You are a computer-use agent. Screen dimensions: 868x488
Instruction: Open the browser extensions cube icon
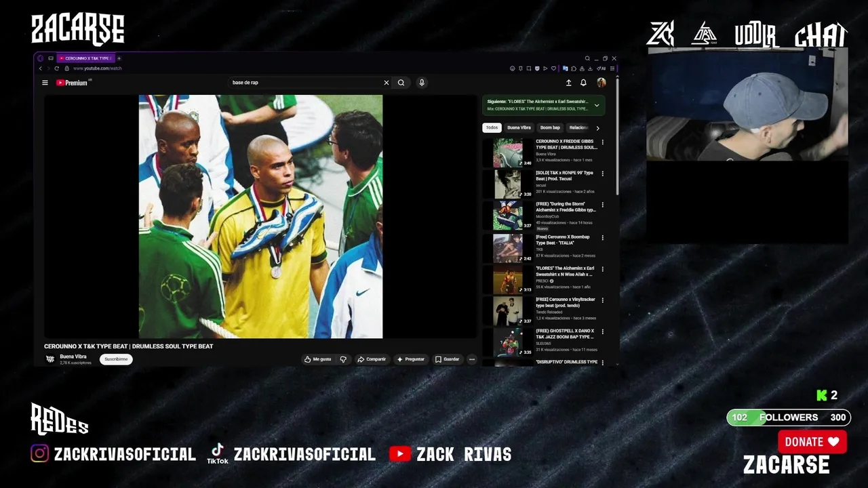(x=574, y=68)
